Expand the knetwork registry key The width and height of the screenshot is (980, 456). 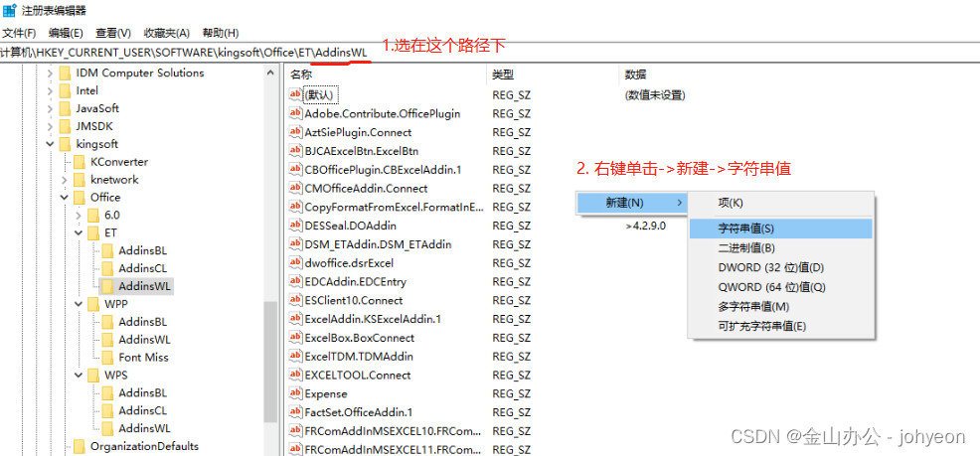(x=65, y=180)
